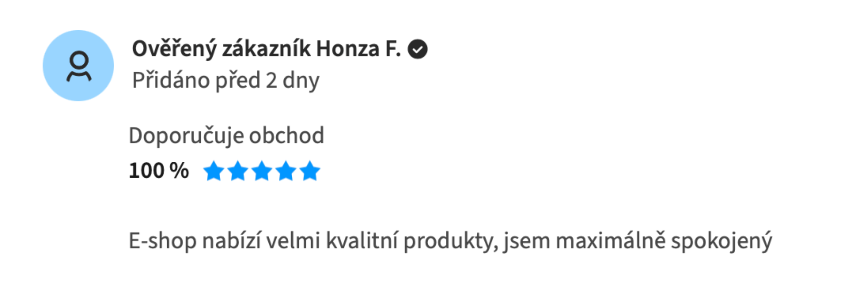
Task: Click the word "zákazník" in the header
Action: [x=266, y=49]
